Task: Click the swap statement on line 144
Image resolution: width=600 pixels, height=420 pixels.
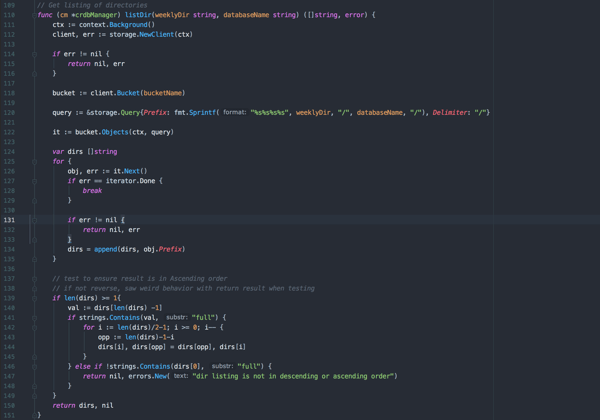Action: [171, 347]
